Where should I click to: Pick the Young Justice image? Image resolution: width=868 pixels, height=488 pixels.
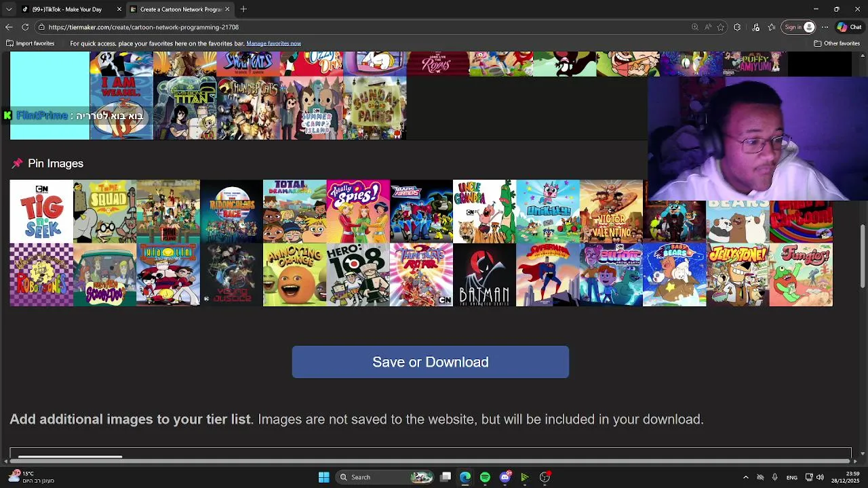(x=231, y=274)
